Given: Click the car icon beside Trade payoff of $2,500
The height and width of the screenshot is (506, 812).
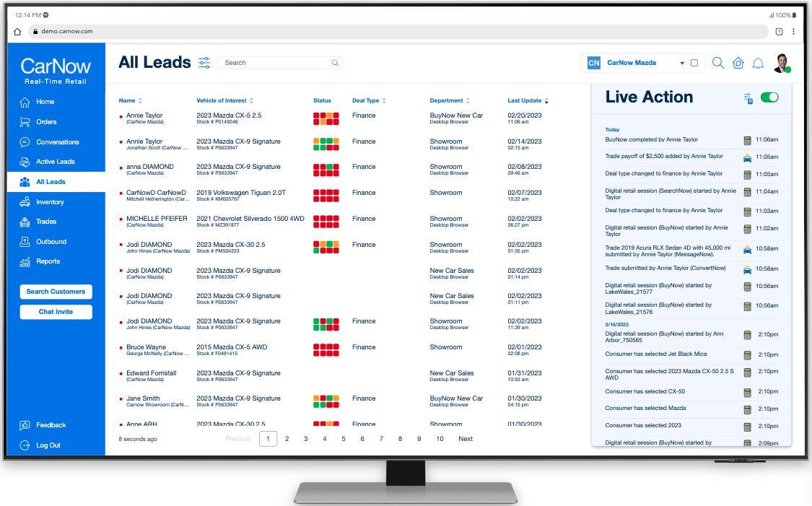Looking at the screenshot, I should (x=747, y=158).
